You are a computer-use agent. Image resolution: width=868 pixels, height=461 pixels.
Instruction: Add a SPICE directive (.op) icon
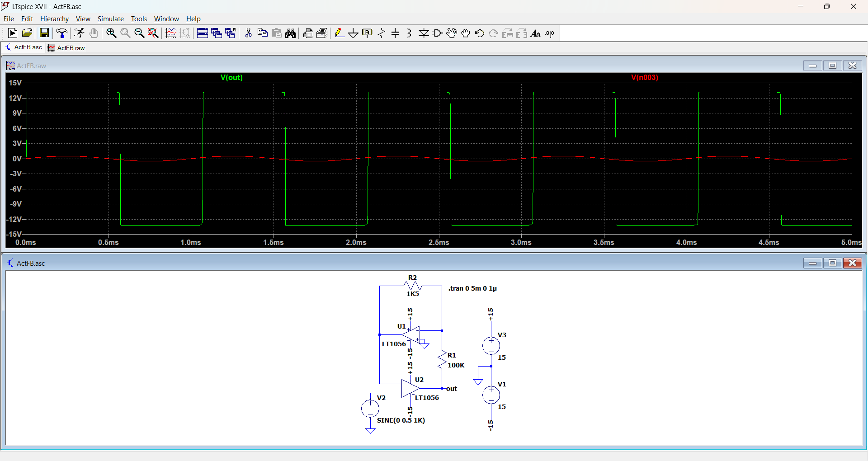550,33
